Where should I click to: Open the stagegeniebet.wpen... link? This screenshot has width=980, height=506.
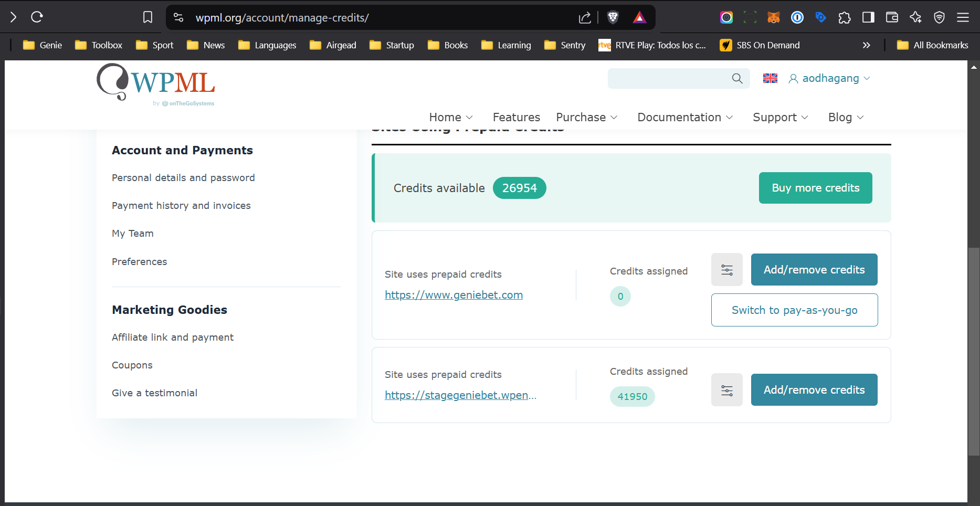pos(461,395)
